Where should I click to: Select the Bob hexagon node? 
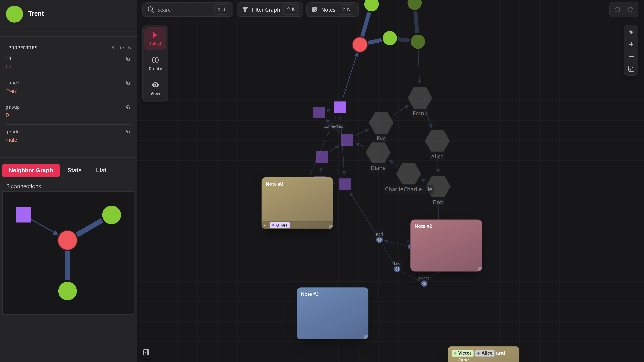click(x=438, y=187)
